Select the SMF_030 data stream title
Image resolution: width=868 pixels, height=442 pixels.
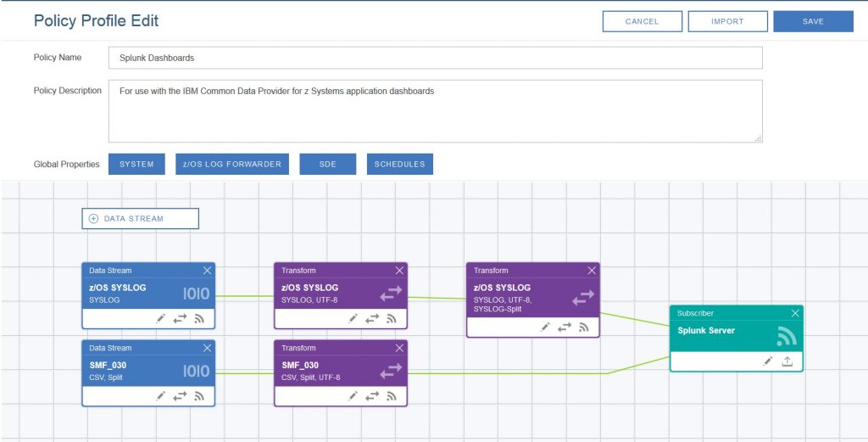tap(108, 365)
